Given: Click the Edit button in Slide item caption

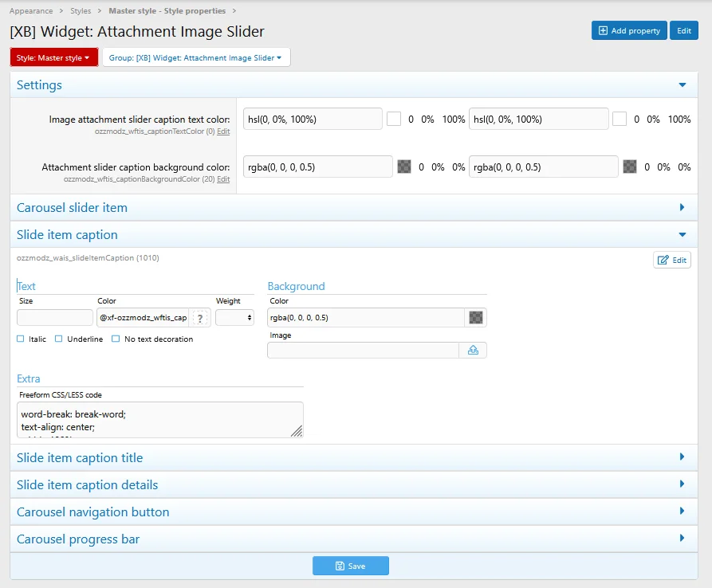Looking at the screenshot, I should pyautogui.click(x=671, y=260).
